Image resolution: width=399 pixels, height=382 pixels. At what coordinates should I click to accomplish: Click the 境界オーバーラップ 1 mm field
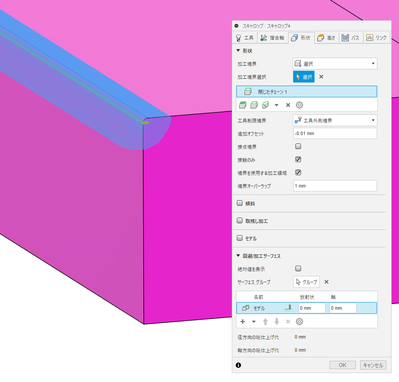(x=335, y=186)
